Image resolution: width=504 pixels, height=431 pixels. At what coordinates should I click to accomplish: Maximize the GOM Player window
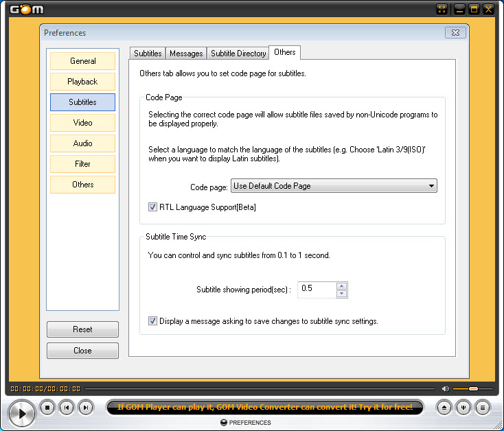pos(474,9)
